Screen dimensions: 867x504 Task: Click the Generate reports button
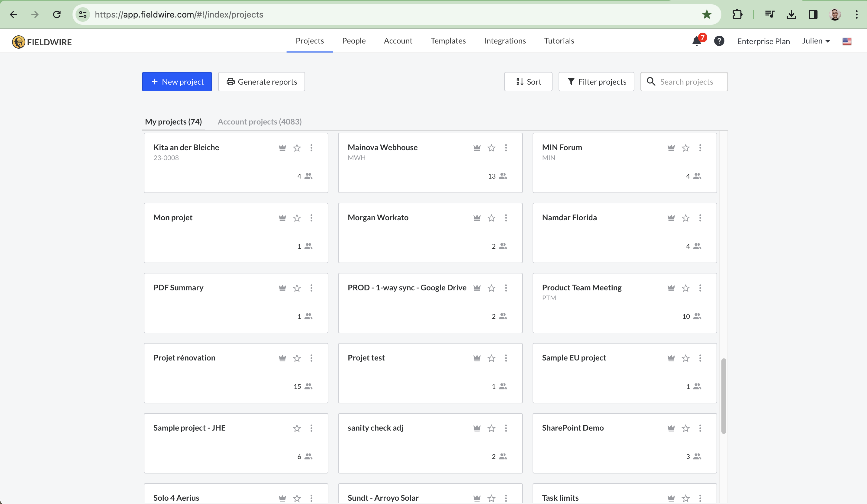[261, 82]
